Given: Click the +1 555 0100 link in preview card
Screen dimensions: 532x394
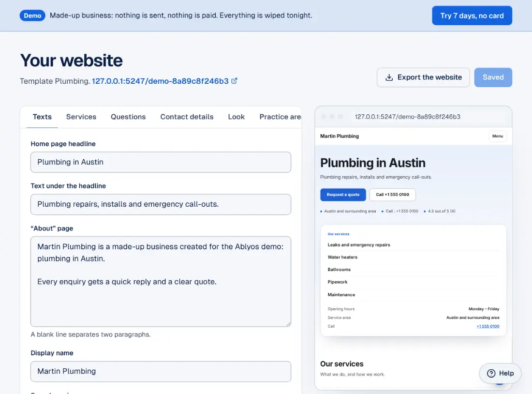Looking at the screenshot, I should (x=488, y=326).
